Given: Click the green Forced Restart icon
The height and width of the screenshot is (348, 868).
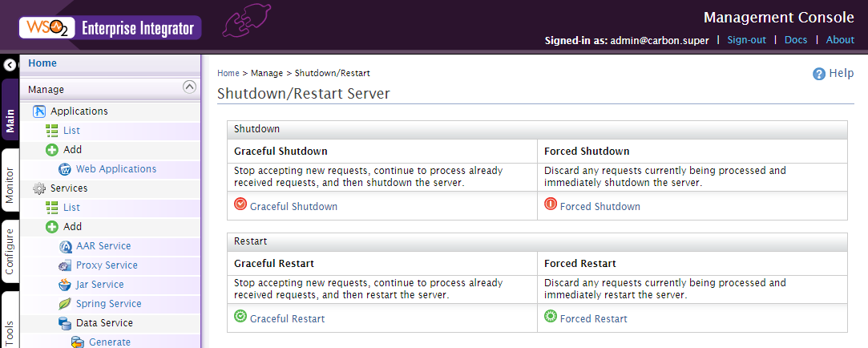Looking at the screenshot, I should tap(551, 317).
